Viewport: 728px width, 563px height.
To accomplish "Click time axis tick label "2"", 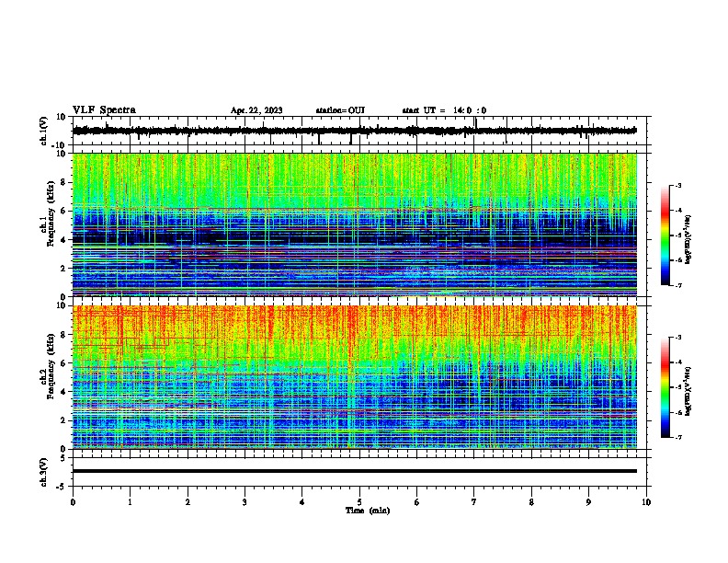I will (x=188, y=502).
